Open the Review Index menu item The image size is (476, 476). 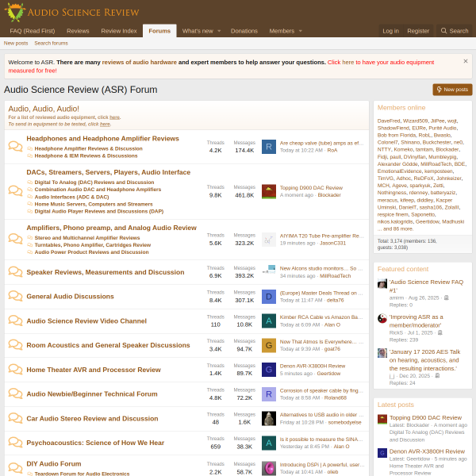tap(118, 31)
